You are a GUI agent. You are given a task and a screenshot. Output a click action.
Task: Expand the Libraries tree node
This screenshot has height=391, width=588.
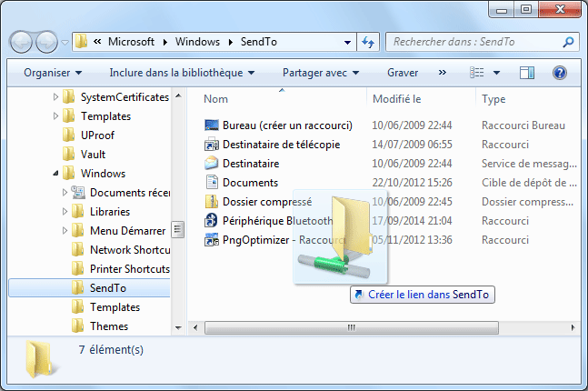click(65, 212)
